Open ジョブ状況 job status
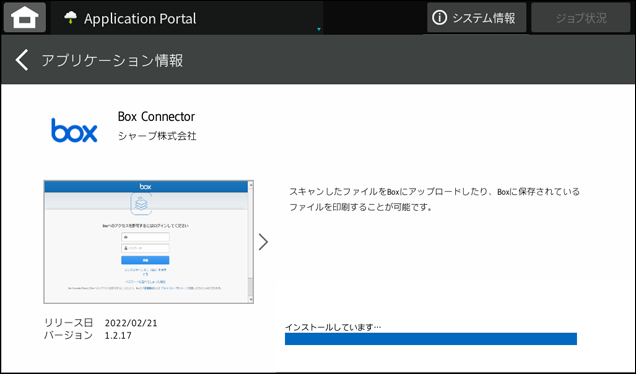The image size is (636, 374). click(x=580, y=18)
